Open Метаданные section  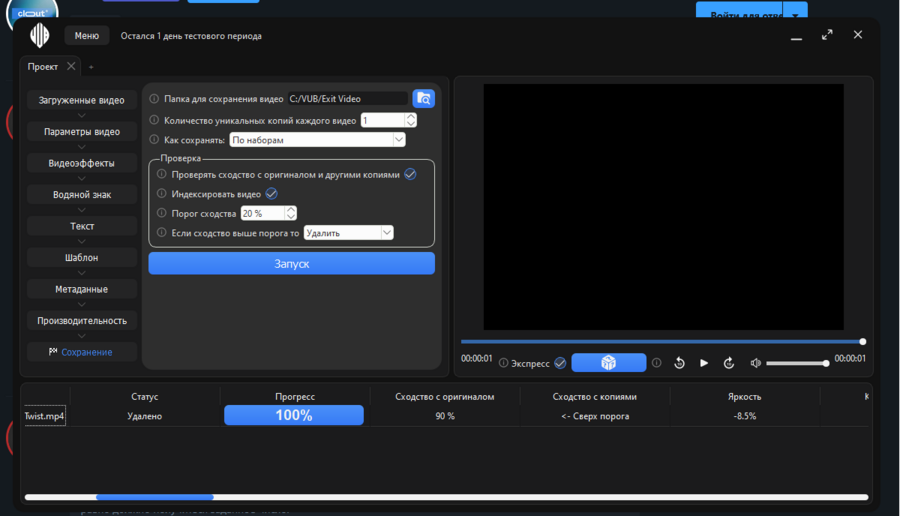(82, 289)
